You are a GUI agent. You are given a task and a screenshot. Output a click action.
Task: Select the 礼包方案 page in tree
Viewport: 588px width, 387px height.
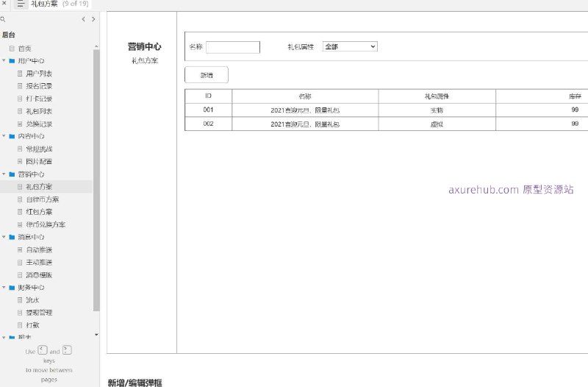(39, 187)
